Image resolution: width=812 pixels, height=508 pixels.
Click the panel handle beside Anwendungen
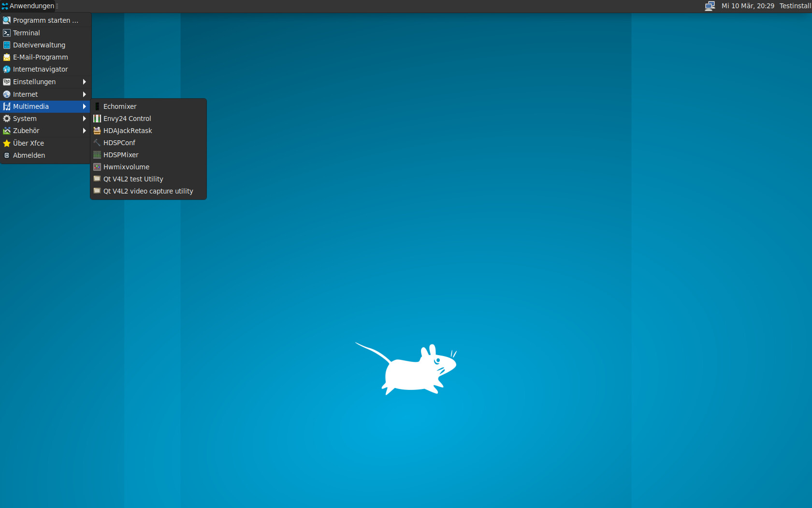57,6
